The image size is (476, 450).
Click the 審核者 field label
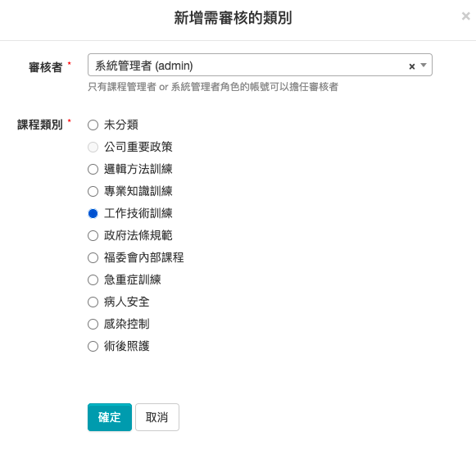click(46, 67)
